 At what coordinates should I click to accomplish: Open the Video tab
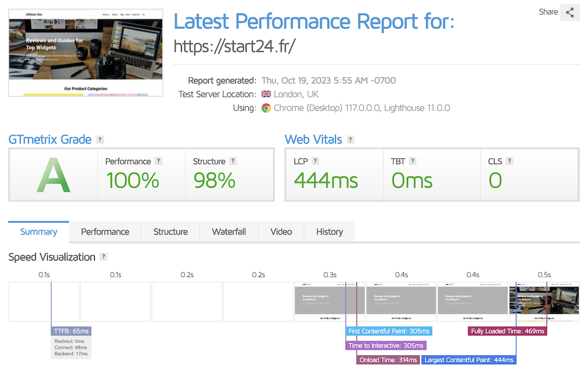click(281, 232)
